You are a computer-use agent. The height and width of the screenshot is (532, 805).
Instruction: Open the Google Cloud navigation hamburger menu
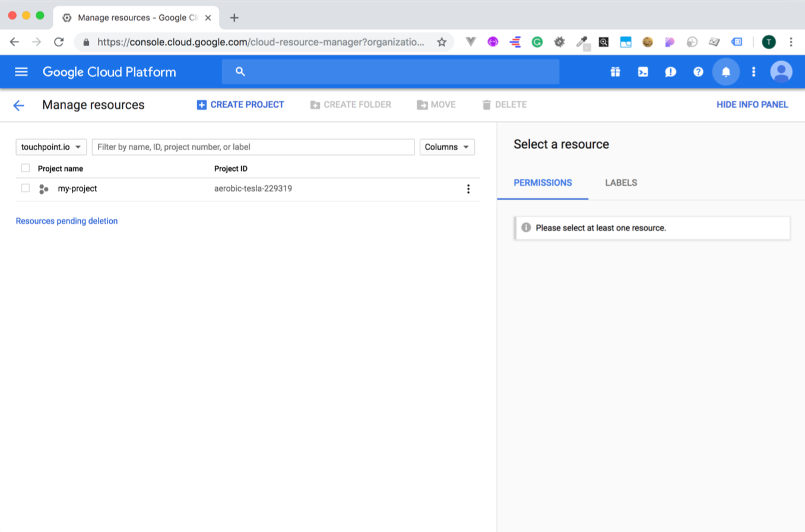click(x=21, y=72)
